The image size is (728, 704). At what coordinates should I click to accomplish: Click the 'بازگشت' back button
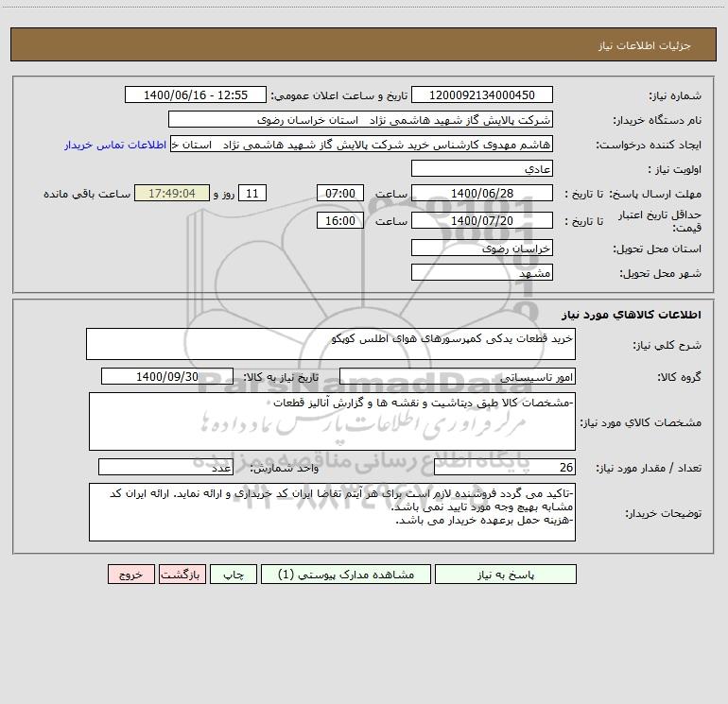pos(182,575)
